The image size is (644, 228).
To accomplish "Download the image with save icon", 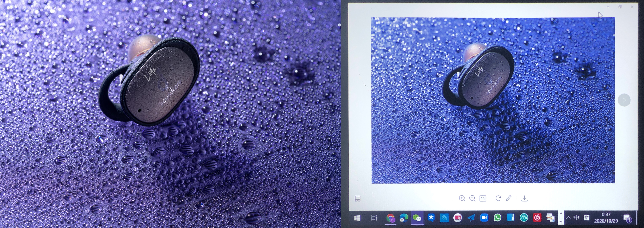I will click(524, 198).
